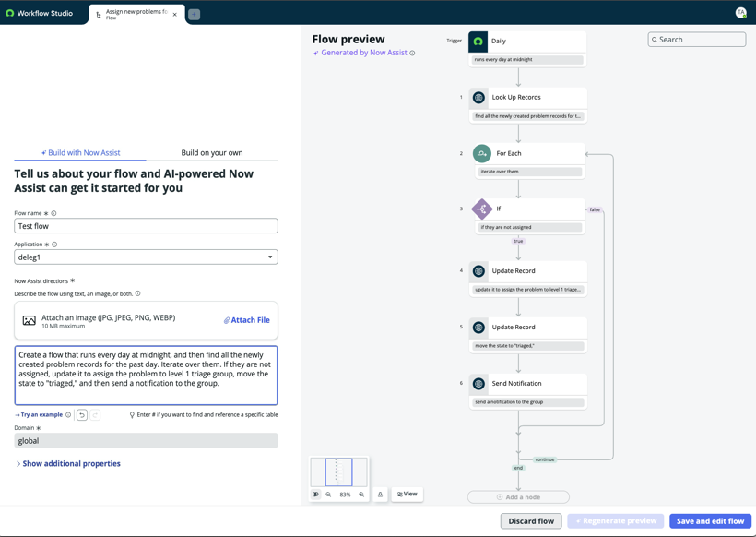Screen dimensions: 756x537
Task: Click the Regenerate preview button
Action: 616,521
